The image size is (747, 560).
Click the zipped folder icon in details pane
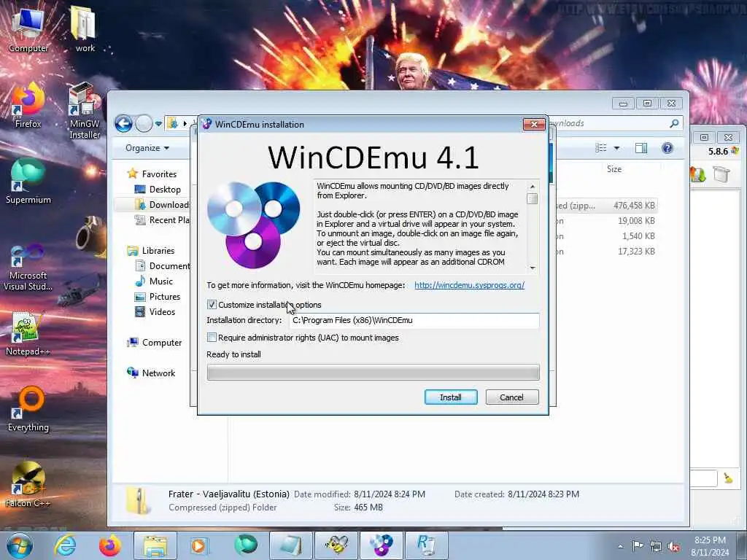(139, 500)
